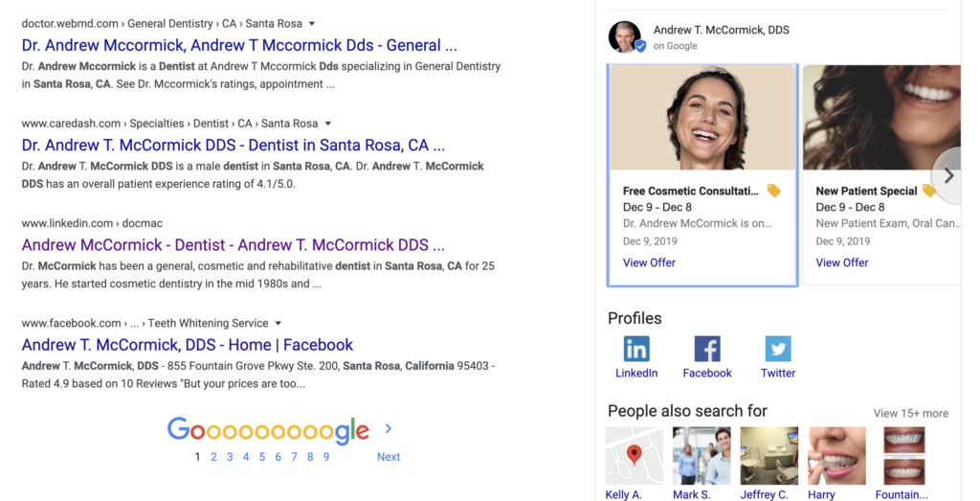This screenshot has height=501, width=980.
Task: Open Harry teeth thumbnail
Action: [x=836, y=456]
